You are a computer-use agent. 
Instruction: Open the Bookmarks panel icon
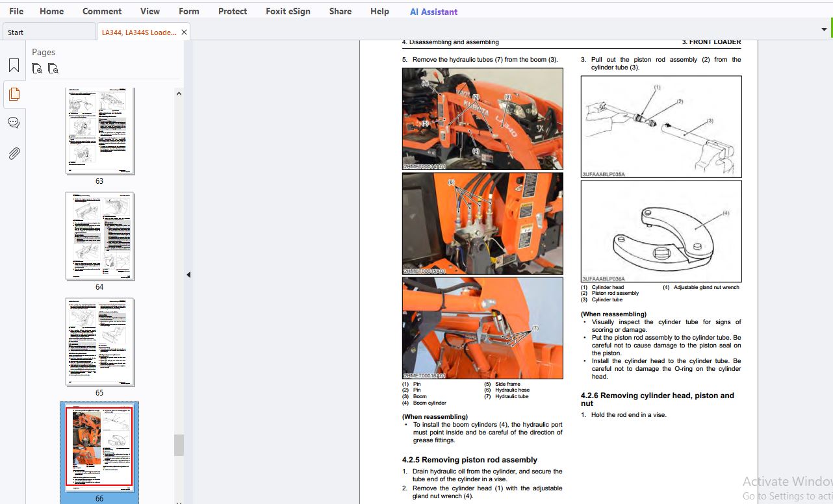pos(14,65)
